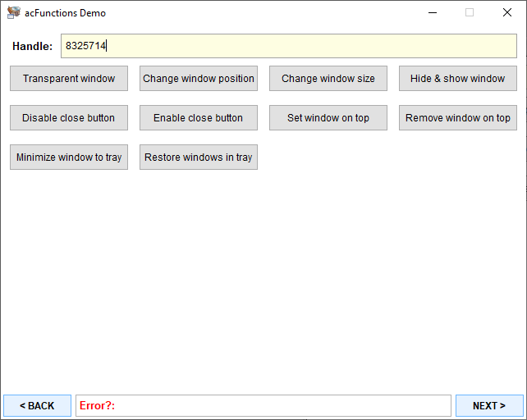Close the acFunctions Demo window
Image resolution: width=527 pixels, height=420 pixels.
[x=507, y=13]
